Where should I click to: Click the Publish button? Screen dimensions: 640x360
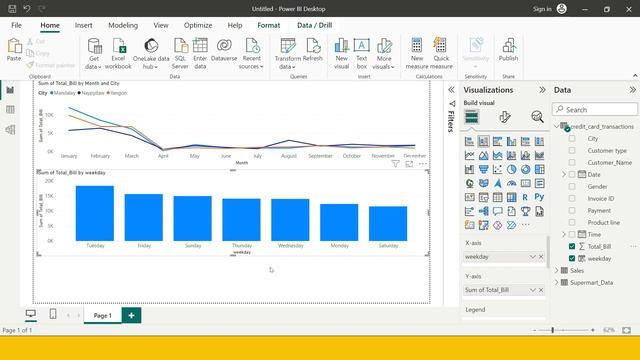(x=508, y=50)
